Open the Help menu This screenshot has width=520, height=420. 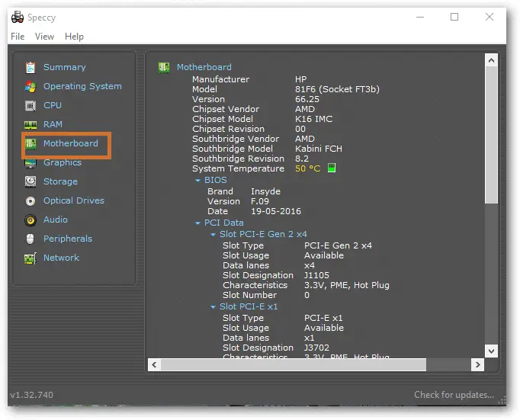point(74,37)
